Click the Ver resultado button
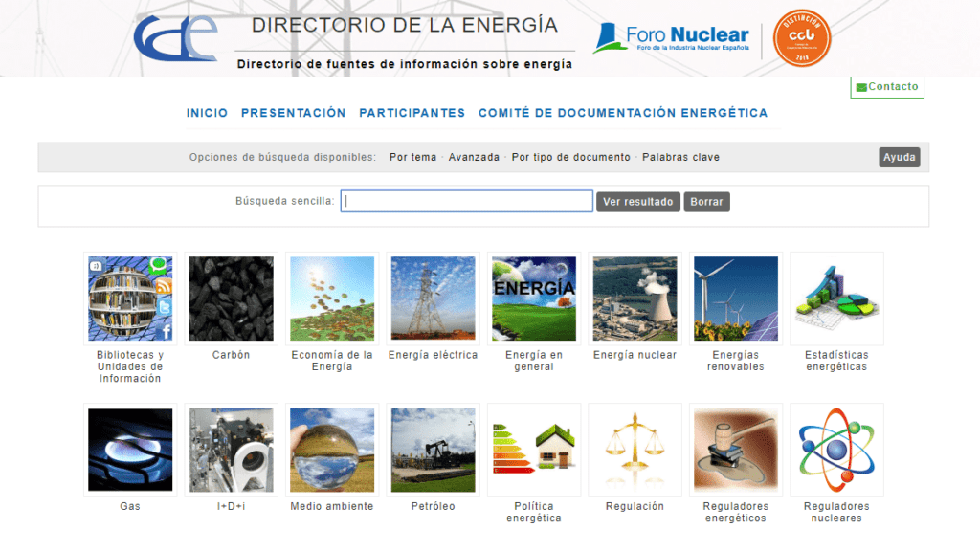Viewport: 980px width, 551px height. coord(638,202)
